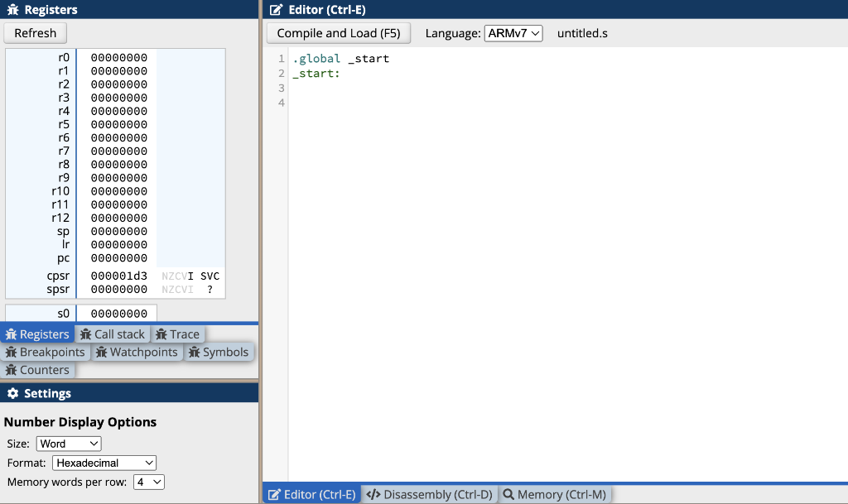Screen dimensions: 848x504
Task: Open the Memory words per row dropdown
Action: tap(148, 482)
